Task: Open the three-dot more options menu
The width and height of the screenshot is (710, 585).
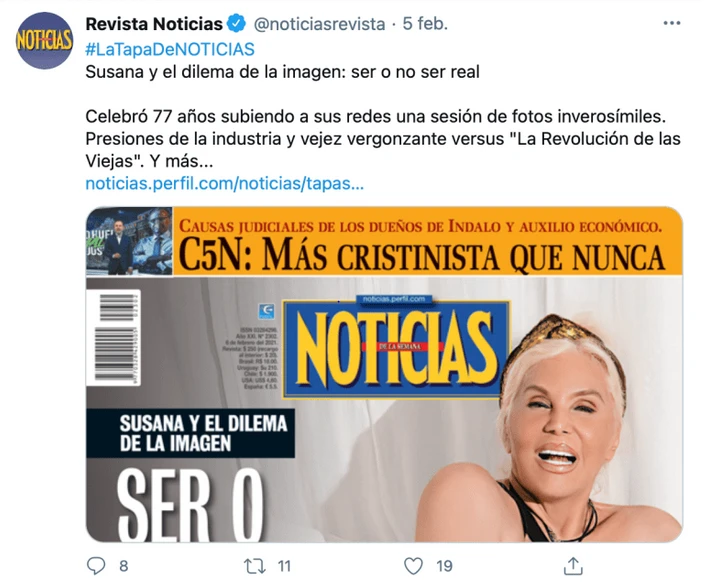Action: coord(672,23)
